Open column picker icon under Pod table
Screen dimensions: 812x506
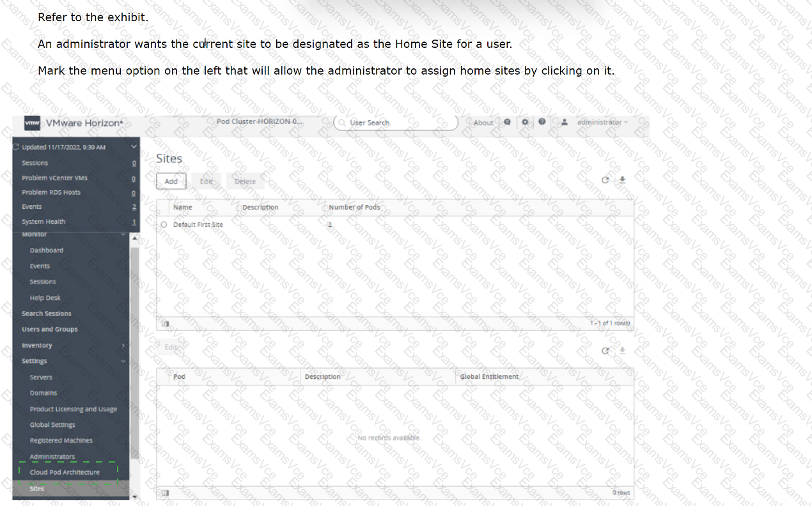[x=166, y=493]
